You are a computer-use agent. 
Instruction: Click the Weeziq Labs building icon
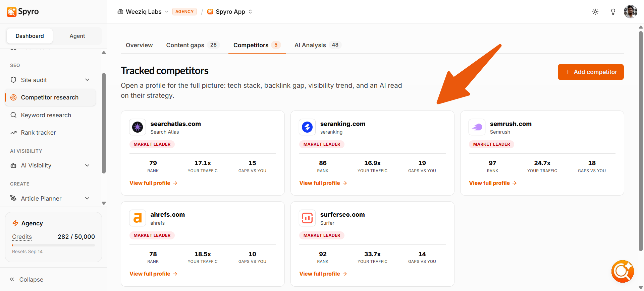(x=120, y=12)
